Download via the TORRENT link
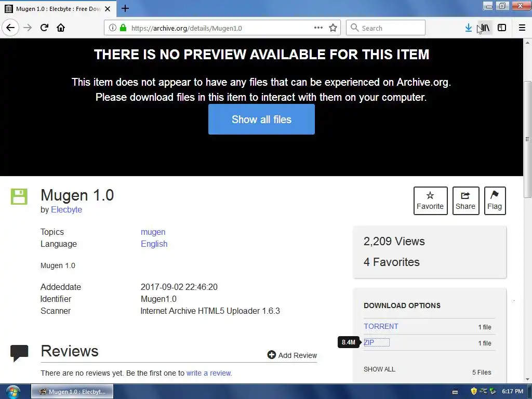 click(381, 326)
